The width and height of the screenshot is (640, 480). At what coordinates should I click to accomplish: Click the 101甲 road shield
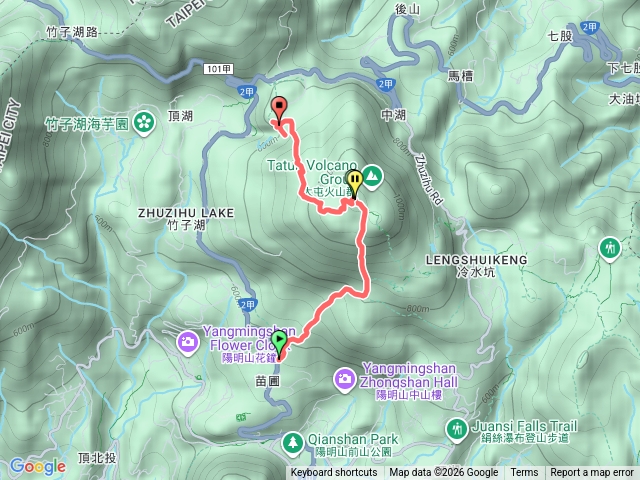coord(218,69)
